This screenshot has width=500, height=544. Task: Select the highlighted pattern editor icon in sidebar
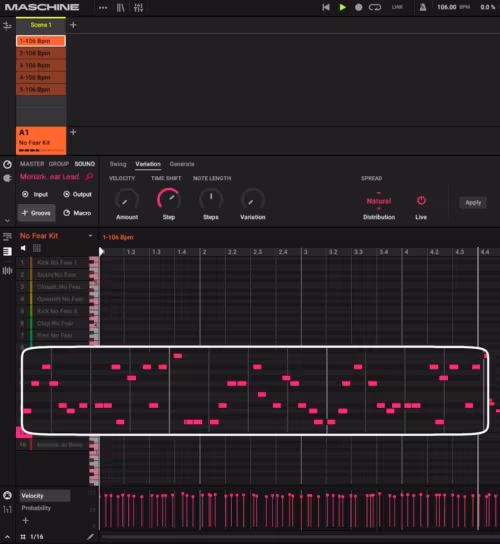(7, 252)
